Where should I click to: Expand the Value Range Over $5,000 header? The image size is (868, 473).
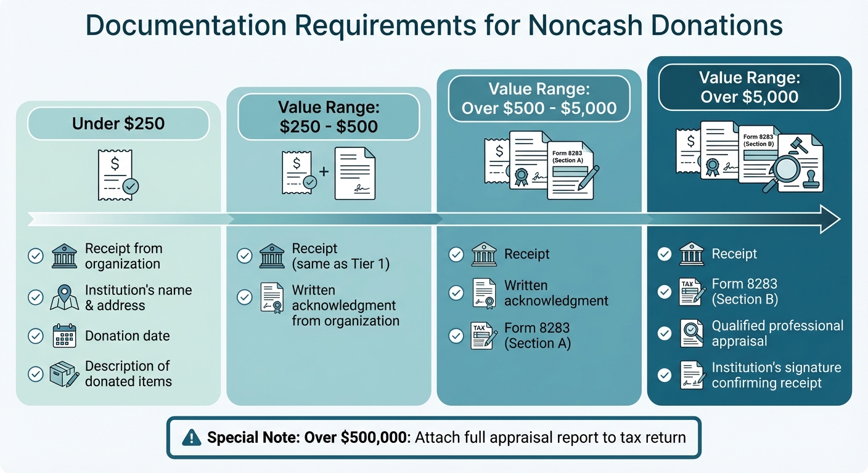pos(750,87)
